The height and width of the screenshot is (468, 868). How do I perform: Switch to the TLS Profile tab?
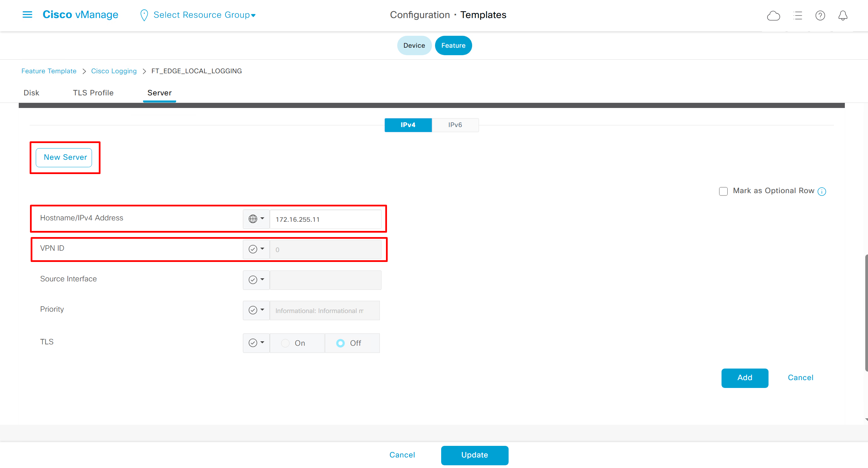pyautogui.click(x=93, y=93)
